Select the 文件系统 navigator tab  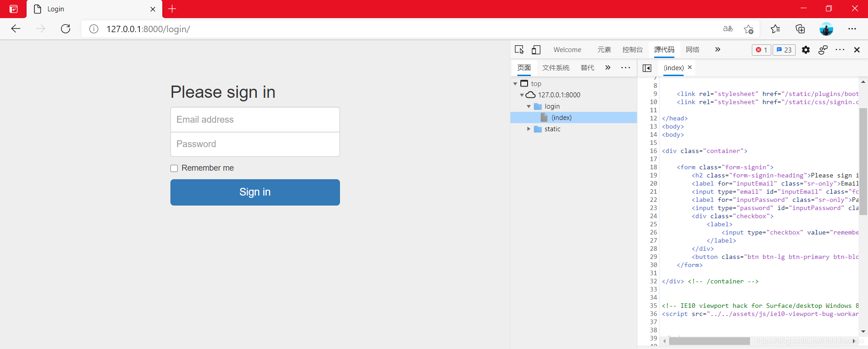click(556, 67)
